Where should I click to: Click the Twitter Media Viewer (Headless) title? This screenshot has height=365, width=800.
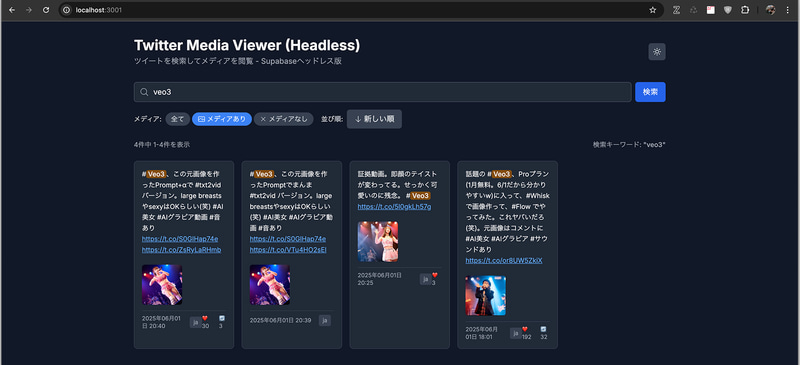[247, 45]
